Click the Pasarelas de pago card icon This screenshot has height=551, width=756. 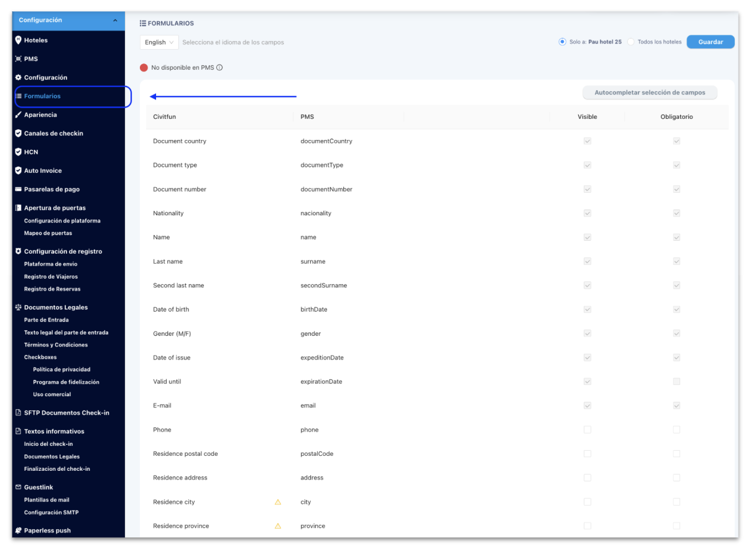coord(17,189)
